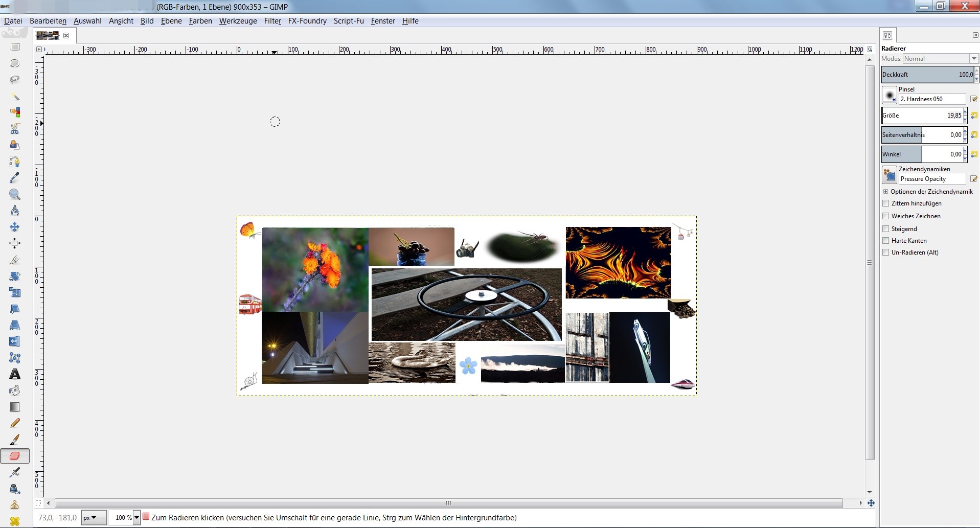Select the Rectangle Select tool
The height and width of the screenshot is (528, 980).
[15, 47]
